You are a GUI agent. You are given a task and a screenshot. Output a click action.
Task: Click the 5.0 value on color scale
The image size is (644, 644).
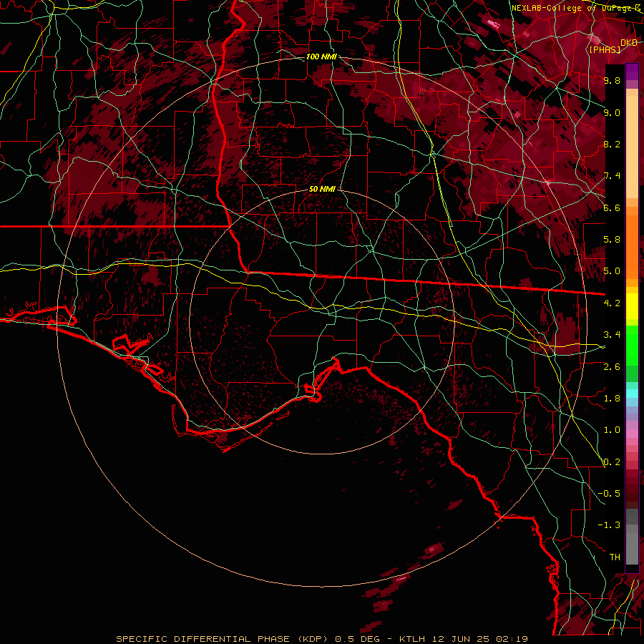click(x=612, y=271)
